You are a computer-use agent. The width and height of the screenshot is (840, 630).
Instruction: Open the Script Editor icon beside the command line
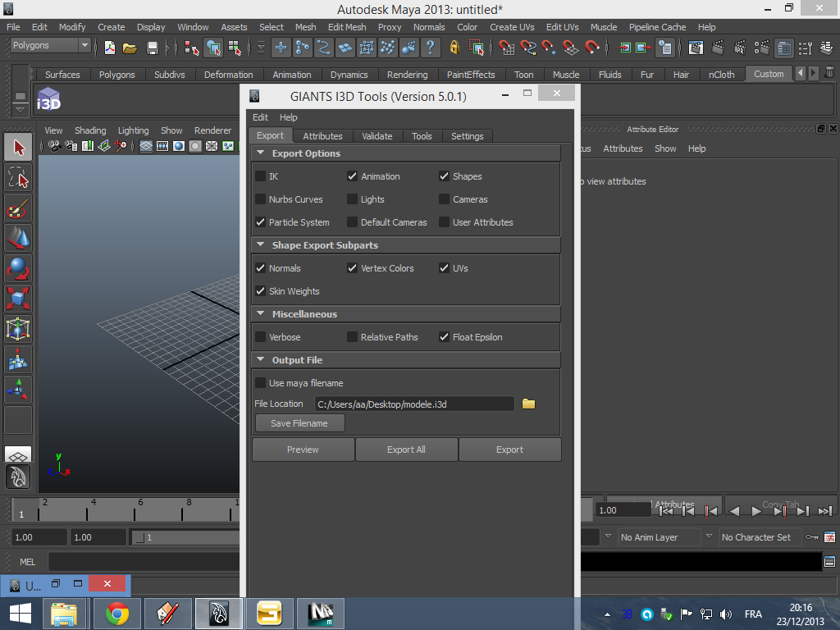coord(829,561)
